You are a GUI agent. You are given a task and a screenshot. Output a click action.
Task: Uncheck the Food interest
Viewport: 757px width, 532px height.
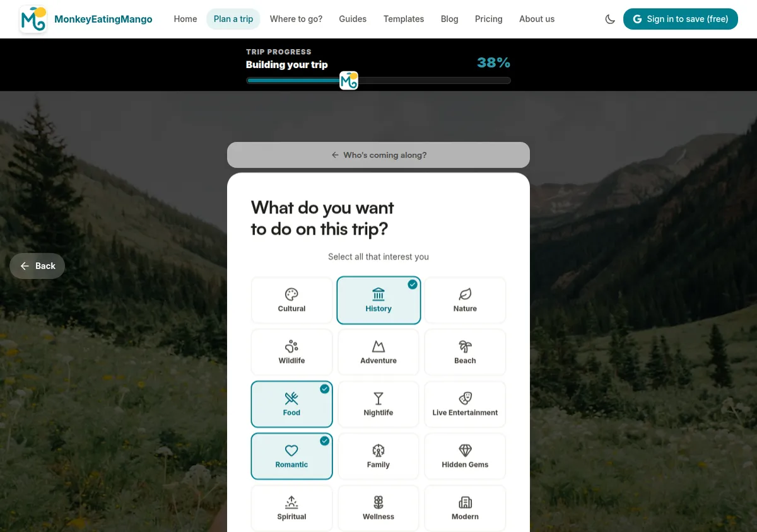pyautogui.click(x=291, y=404)
